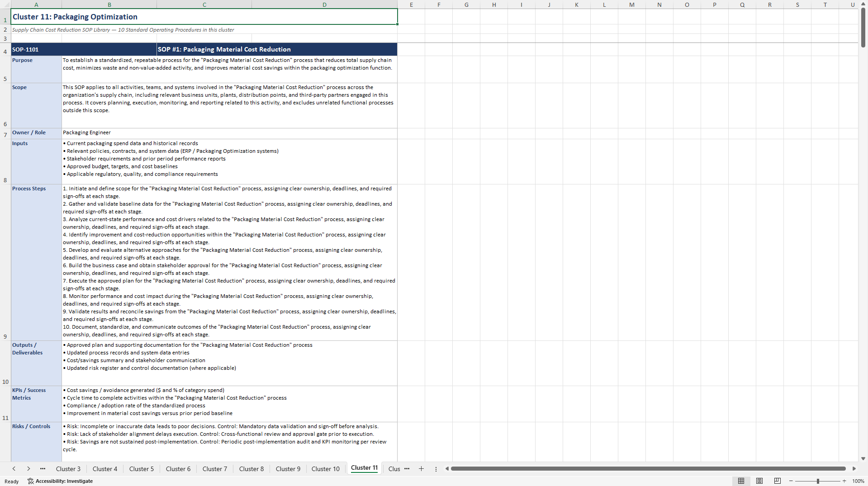Select column D header
The width and height of the screenshot is (868, 486).
[324, 5]
